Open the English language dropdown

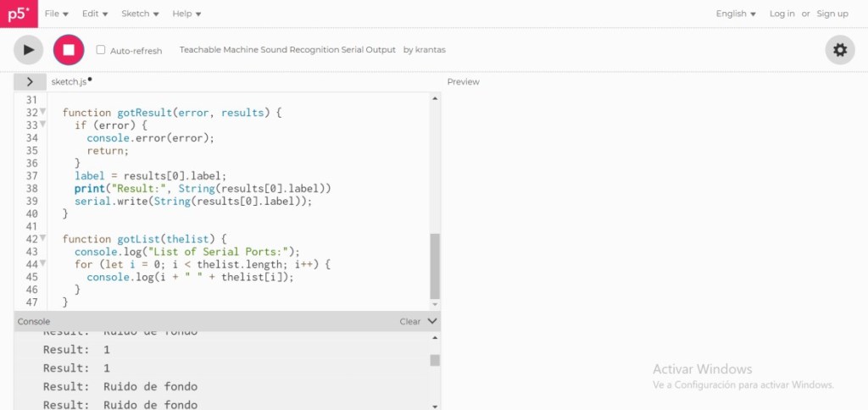pyautogui.click(x=736, y=14)
